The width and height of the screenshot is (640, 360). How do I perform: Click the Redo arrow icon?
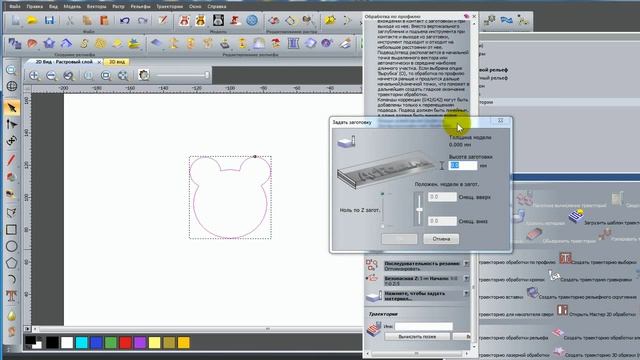(x=142, y=20)
